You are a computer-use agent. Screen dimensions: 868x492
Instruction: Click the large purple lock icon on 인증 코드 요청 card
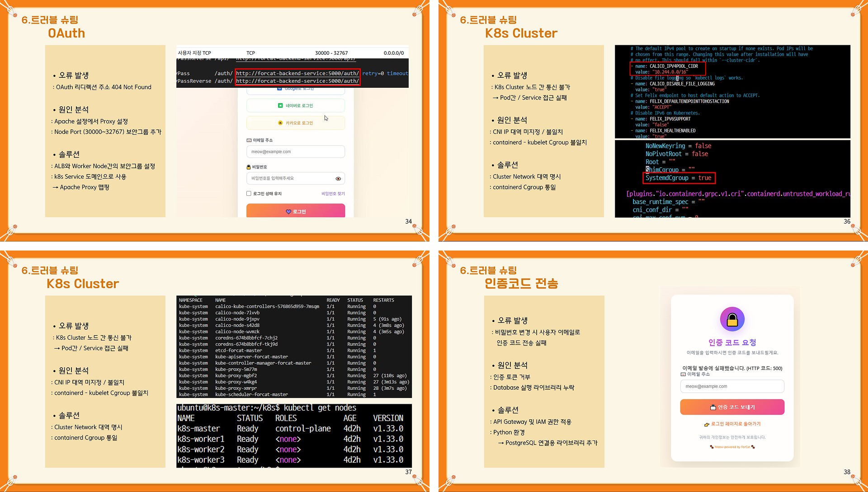[732, 319]
